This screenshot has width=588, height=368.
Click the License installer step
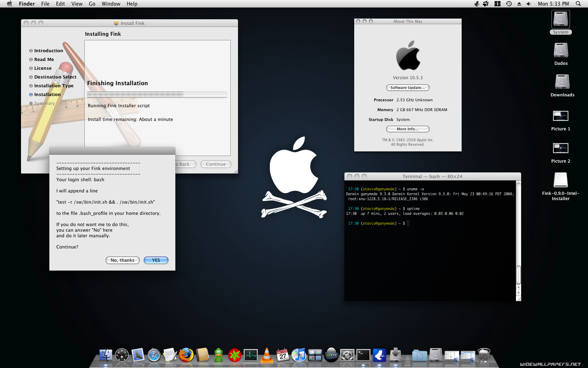43,68
